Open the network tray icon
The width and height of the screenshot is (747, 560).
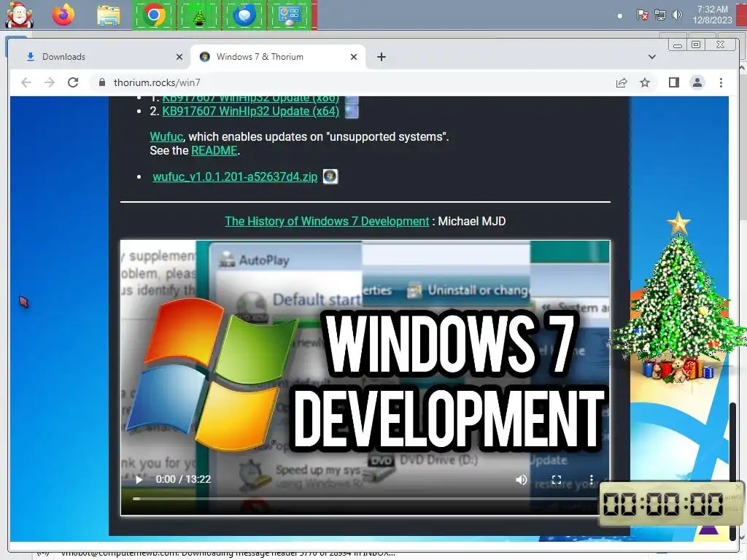[659, 15]
